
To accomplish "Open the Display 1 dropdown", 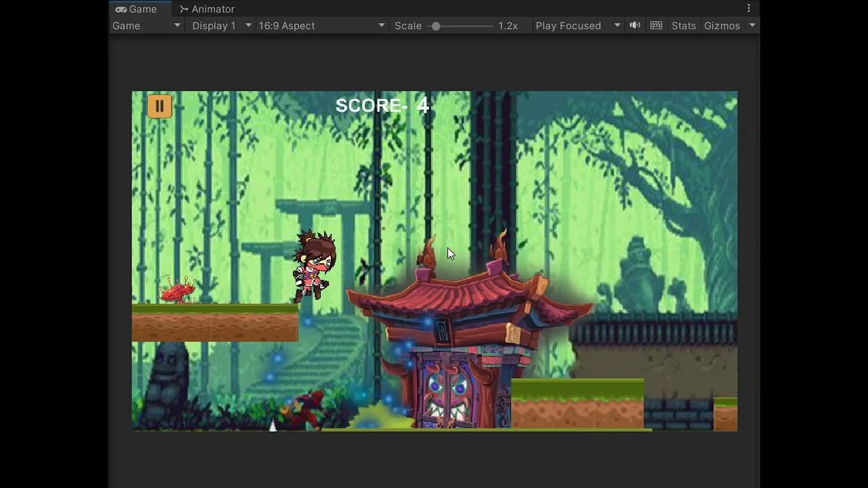I will pos(217,25).
